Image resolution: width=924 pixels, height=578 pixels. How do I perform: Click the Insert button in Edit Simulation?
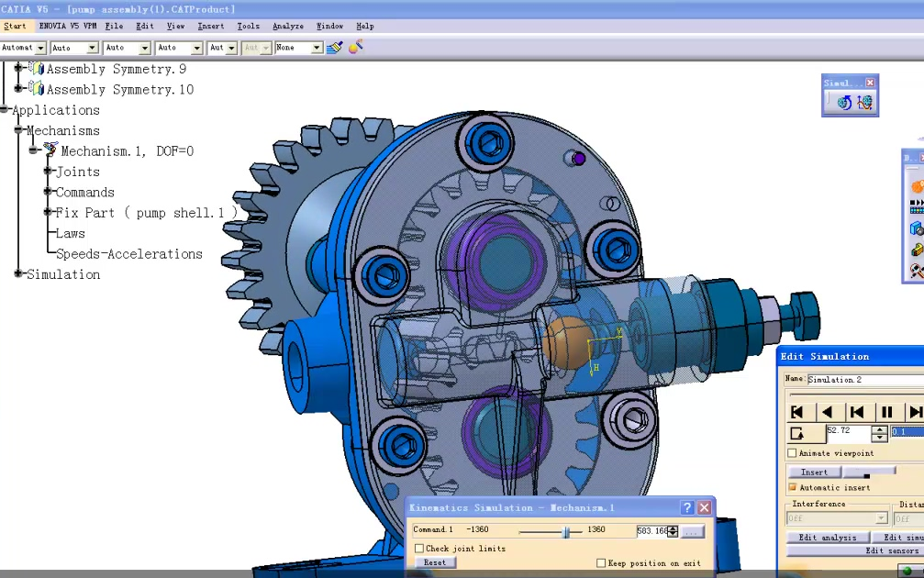point(814,472)
